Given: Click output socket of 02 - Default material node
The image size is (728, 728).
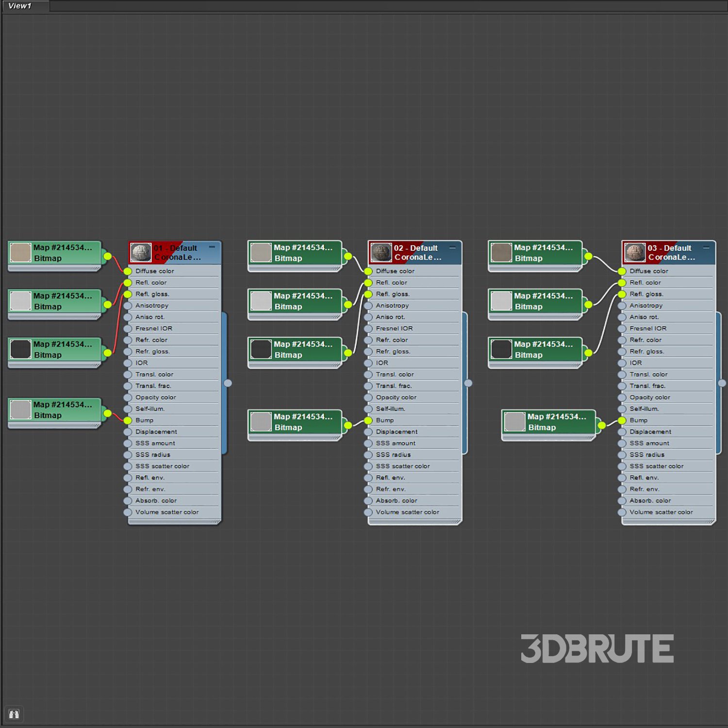Looking at the screenshot, I should (x=468, y=383).
